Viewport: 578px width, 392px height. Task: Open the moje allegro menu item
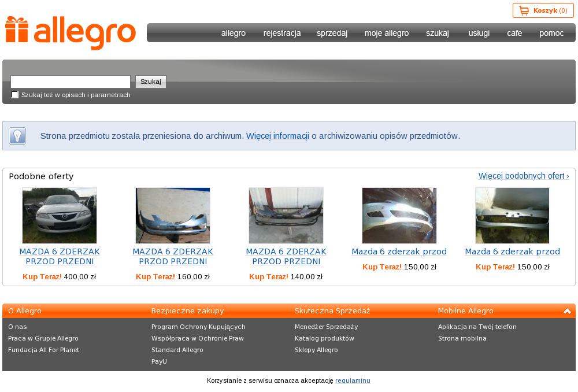pos(386,33)
